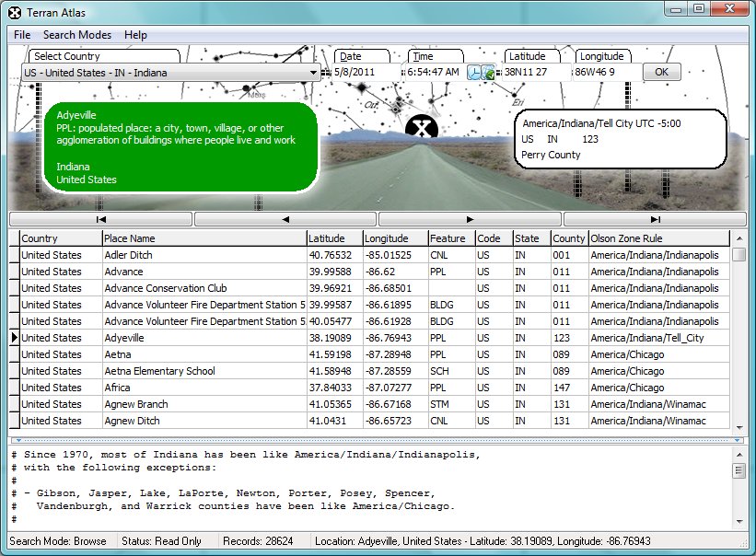756x556 pixels.
Task: Sort table by Country column header
Action: (61, 238)
